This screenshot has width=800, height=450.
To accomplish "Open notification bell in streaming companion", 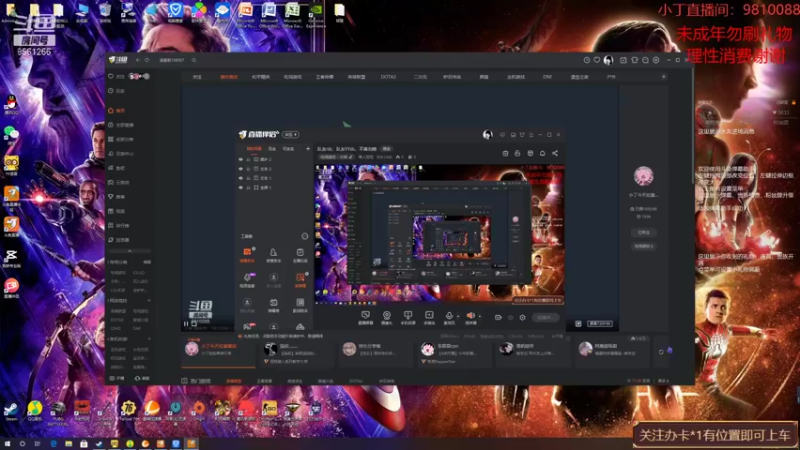I will pyautogui.click(x=542, y=153).
